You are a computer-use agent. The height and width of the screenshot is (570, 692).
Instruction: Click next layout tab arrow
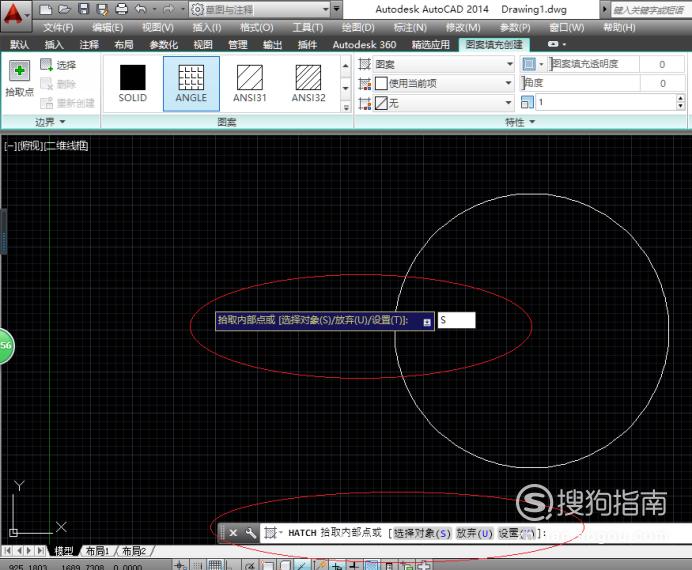pos(29,551)
